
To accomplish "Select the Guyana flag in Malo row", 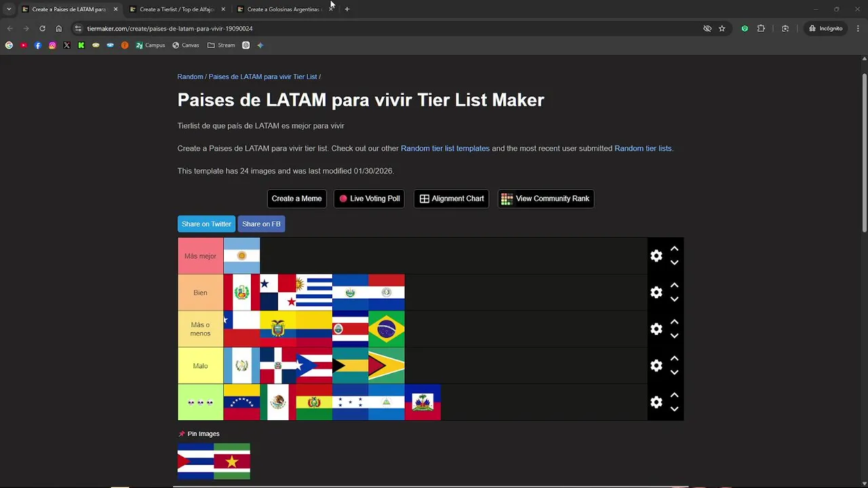I will (387, 365).
